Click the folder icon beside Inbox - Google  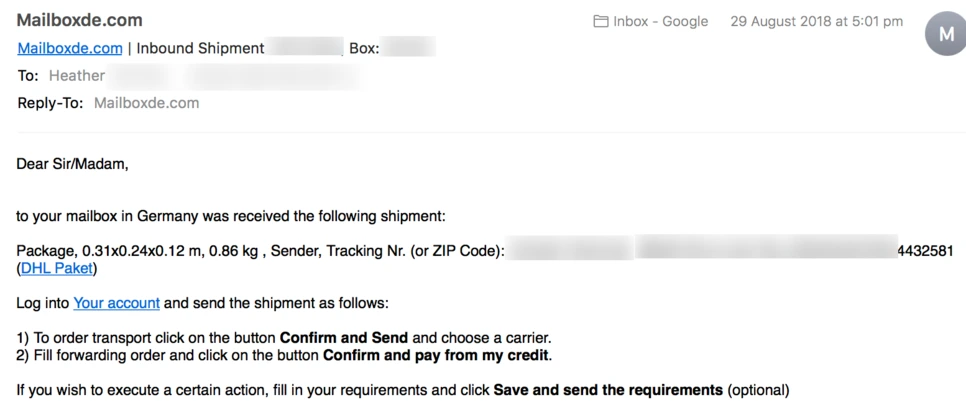600,22
